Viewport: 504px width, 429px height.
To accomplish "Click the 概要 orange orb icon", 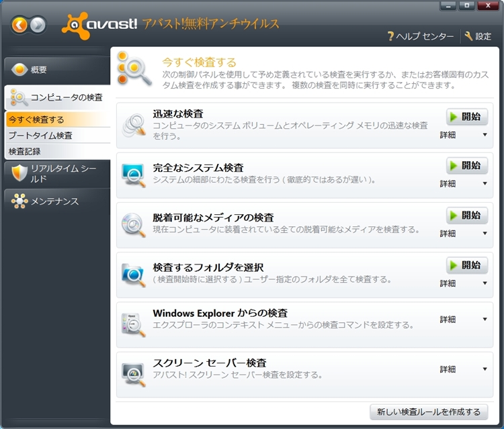I will pos(19,69).
